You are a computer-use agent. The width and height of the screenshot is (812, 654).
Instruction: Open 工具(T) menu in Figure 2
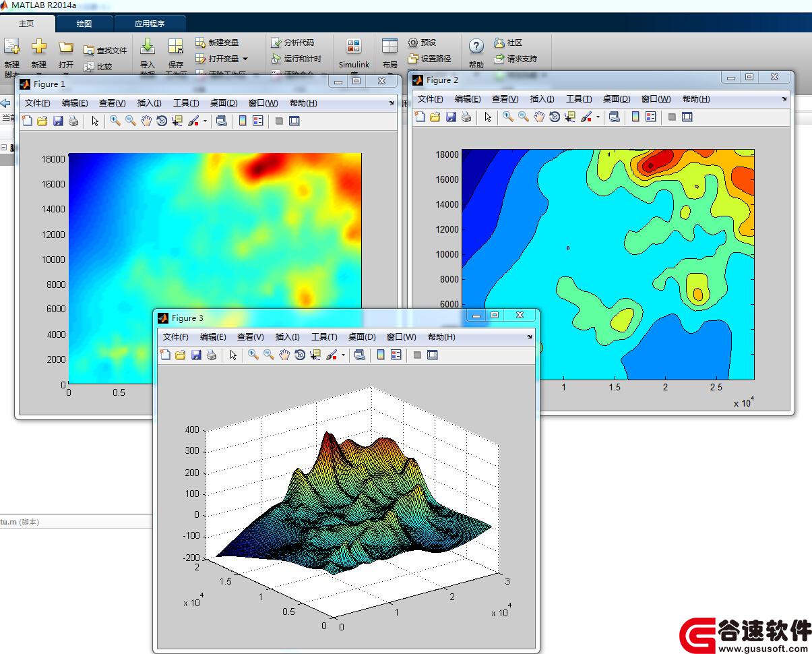tap(579, 99)
